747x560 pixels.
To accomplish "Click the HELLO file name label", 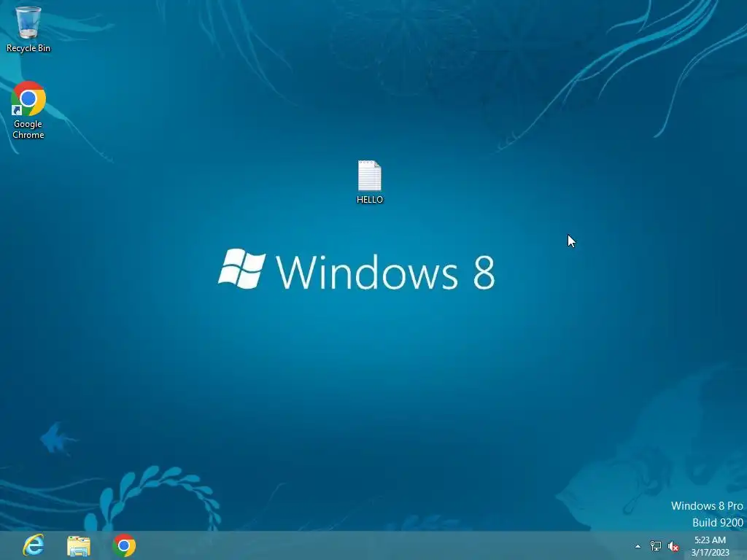I will point(370,200).
